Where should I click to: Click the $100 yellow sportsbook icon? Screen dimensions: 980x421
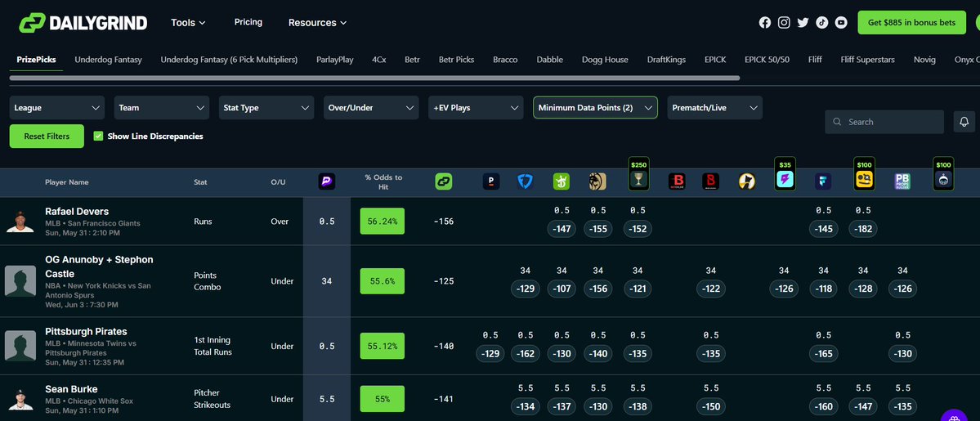click(865, 174)
